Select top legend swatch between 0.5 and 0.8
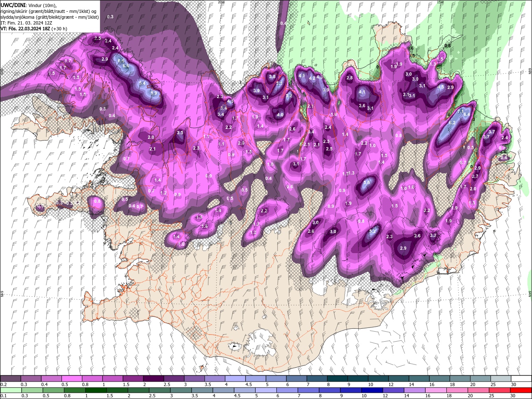 pos(72,379)
